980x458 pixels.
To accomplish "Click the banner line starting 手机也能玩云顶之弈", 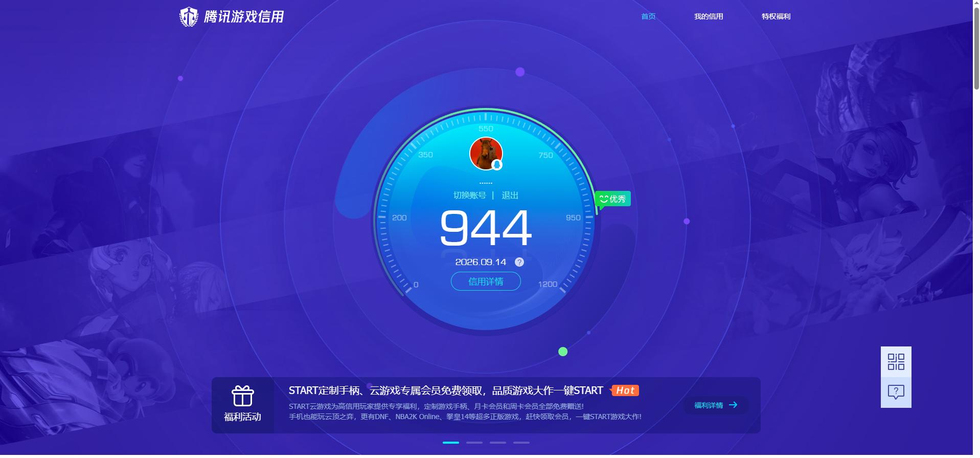I will (465, 417).
